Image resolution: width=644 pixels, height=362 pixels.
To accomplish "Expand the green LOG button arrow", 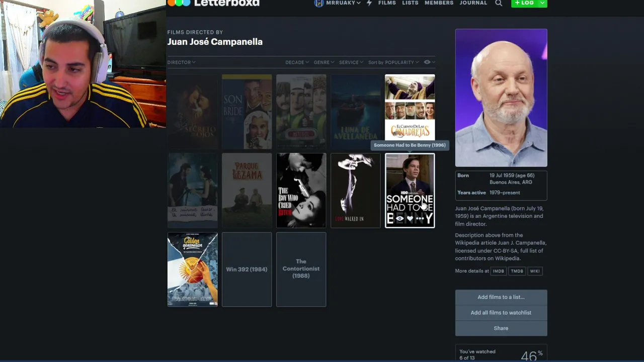I will coord(542,3).
